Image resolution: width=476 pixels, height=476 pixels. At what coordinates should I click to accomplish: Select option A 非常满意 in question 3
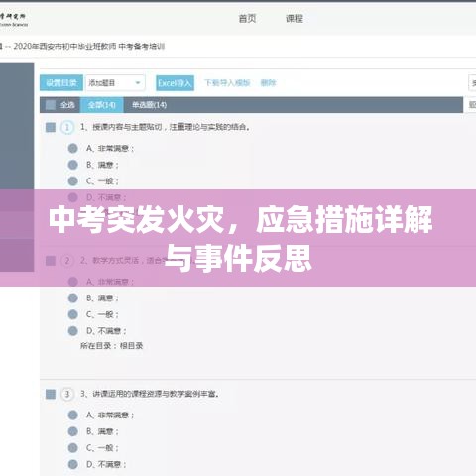pos(72,415)
